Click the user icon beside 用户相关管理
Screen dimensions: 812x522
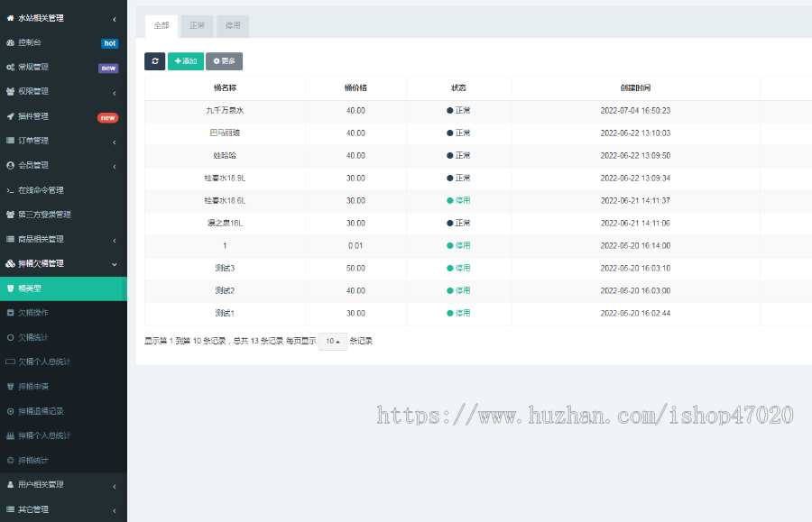tap(10, 485)
